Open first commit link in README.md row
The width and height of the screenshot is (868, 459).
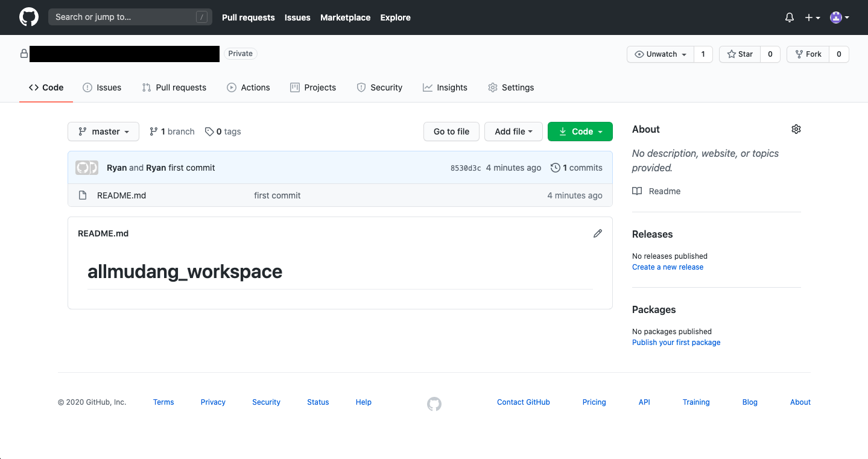point(277,195)
